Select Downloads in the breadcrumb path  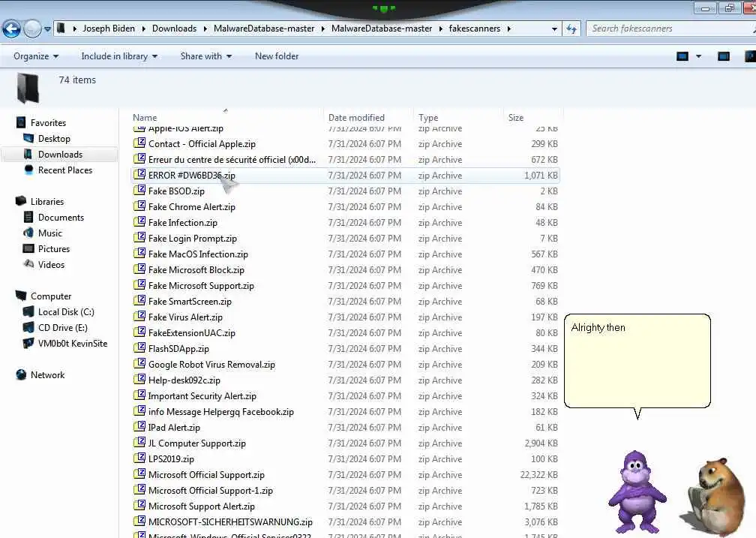click(x=174, y=29)
